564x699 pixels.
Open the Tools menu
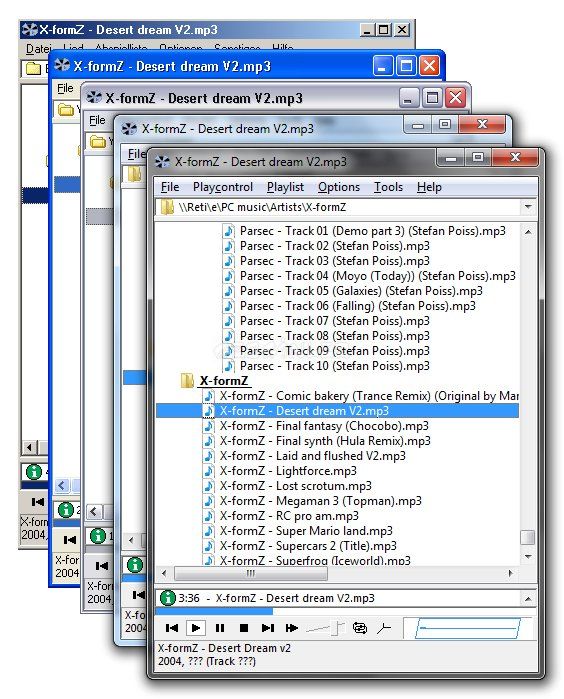[388, 187]
